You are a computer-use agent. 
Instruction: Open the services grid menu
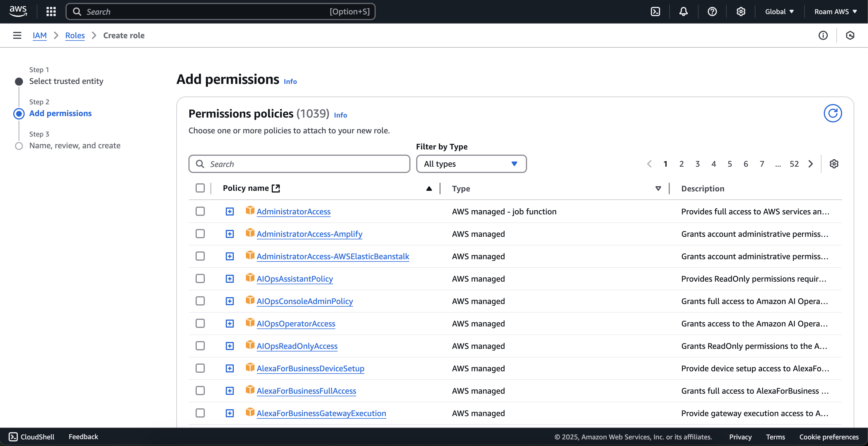[x=51, y=11]
